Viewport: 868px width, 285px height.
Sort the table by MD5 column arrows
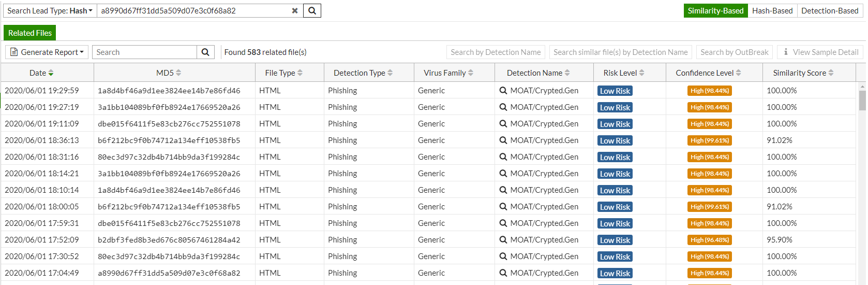[178, 73]
